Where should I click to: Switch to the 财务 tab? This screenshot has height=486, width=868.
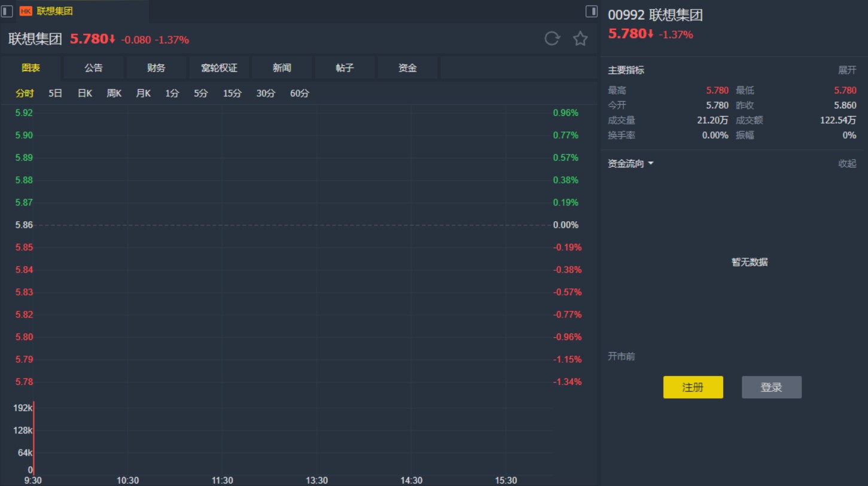click(x=156, y=68)
